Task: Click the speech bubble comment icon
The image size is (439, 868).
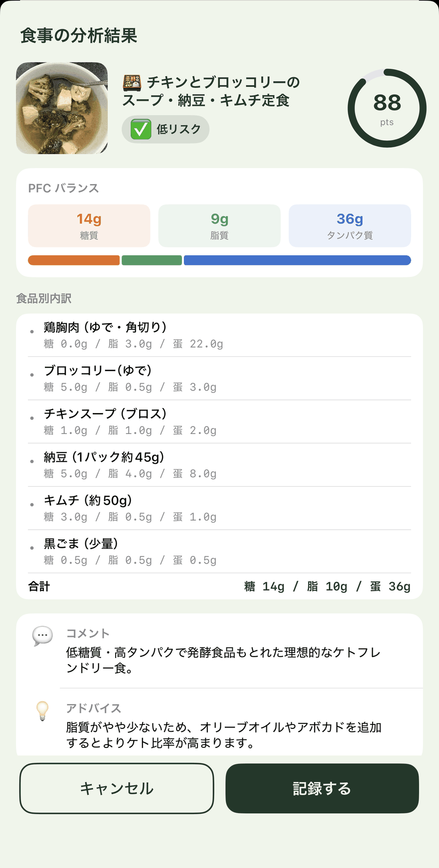Action: 42,636
